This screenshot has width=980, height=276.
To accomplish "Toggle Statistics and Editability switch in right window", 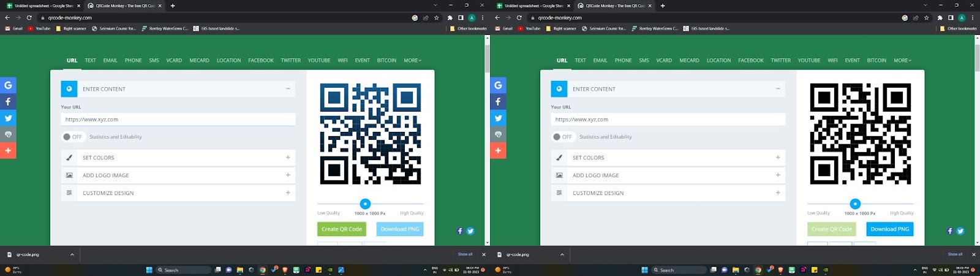I will tap(563, 137).
